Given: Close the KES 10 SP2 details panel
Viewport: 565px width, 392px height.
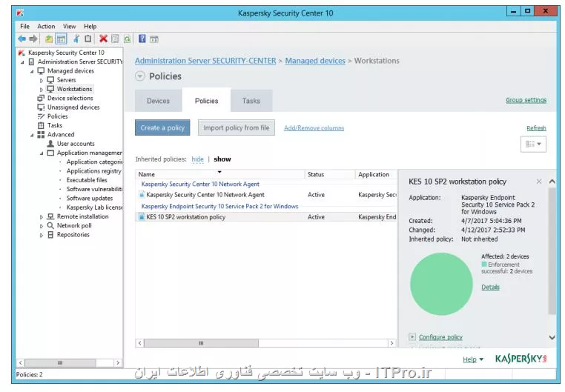Looking at the screenshot, I should (x=539, y=182).
